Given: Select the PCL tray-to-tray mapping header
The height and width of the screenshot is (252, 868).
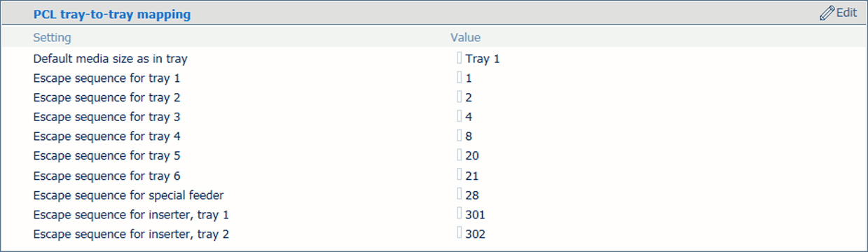Looking at the screenshot, I should tap(112, 14).
